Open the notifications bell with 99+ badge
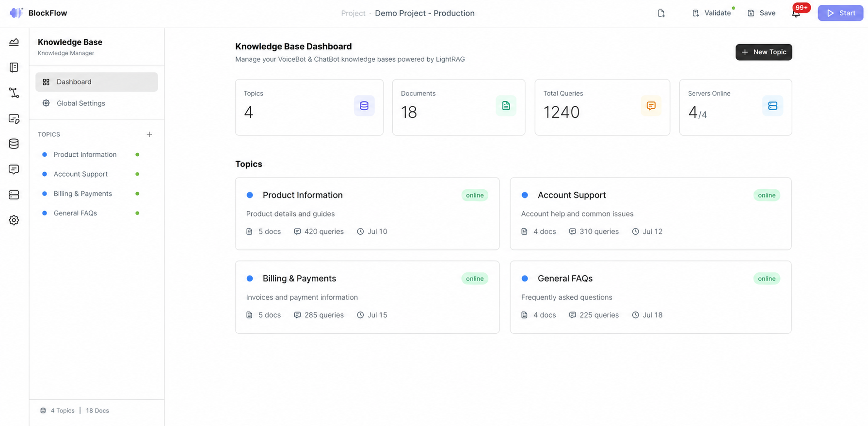This screenshot has height=426, width=868. click(x=796, y=13)
